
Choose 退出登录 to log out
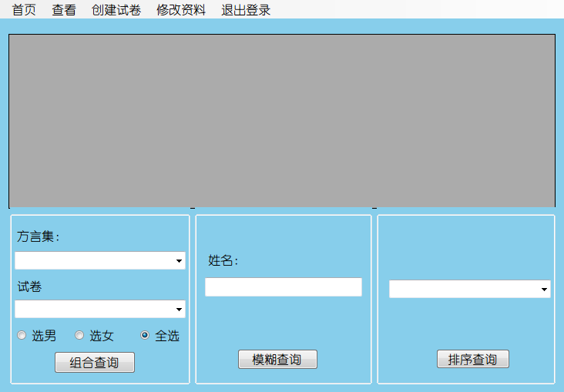tap(246, 10)
